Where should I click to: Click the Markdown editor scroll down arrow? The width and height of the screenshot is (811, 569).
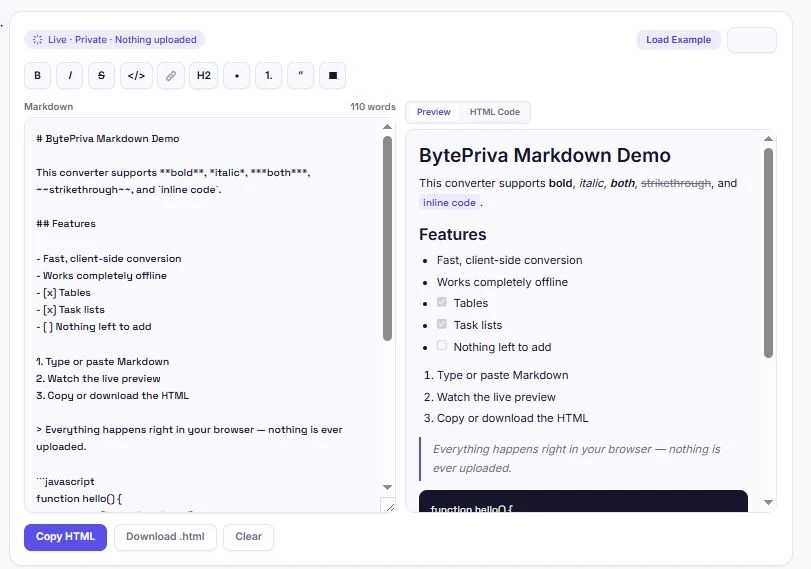pos(387,487)
